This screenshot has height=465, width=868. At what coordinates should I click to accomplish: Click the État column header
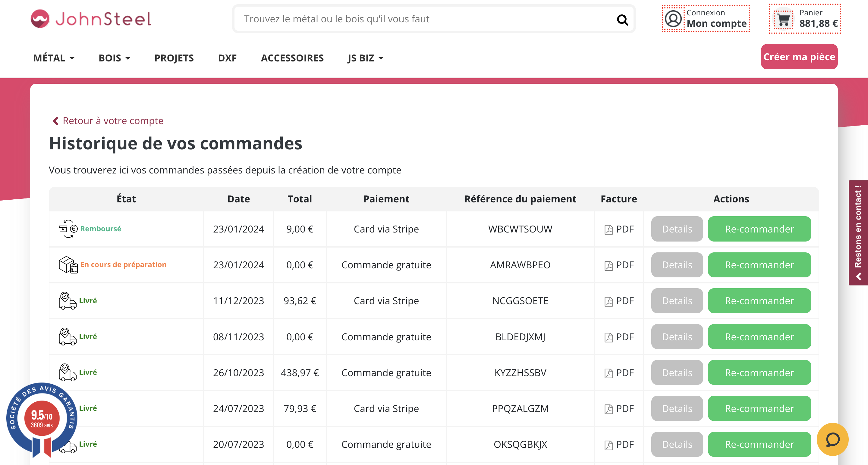126,199
